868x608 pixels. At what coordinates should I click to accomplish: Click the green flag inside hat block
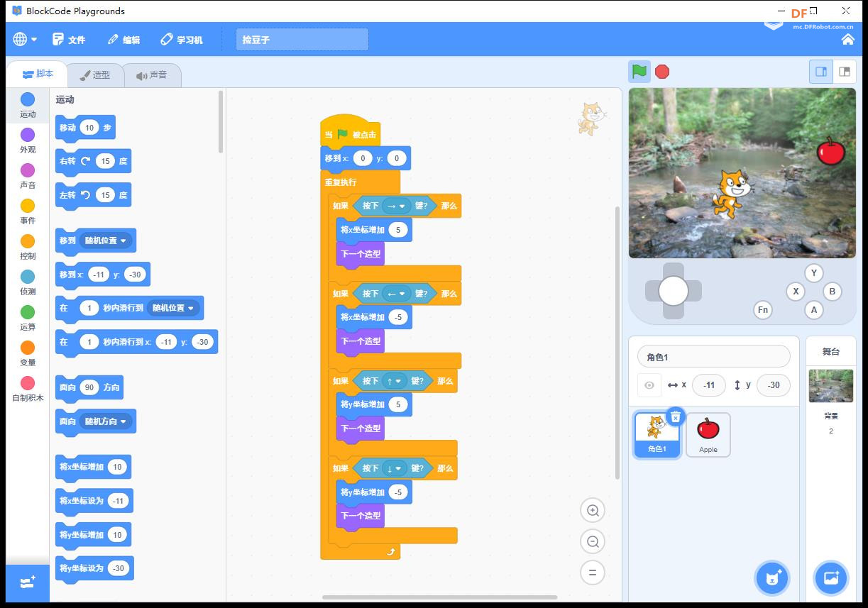point(343,134)
